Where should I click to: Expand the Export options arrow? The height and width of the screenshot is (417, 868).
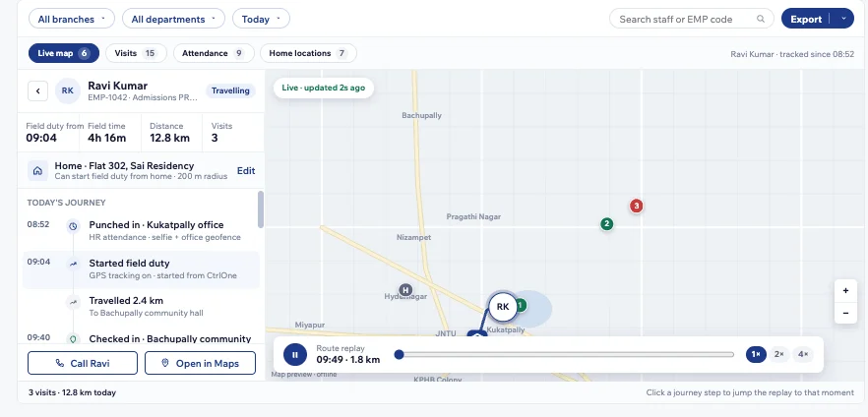click(843, 19)
